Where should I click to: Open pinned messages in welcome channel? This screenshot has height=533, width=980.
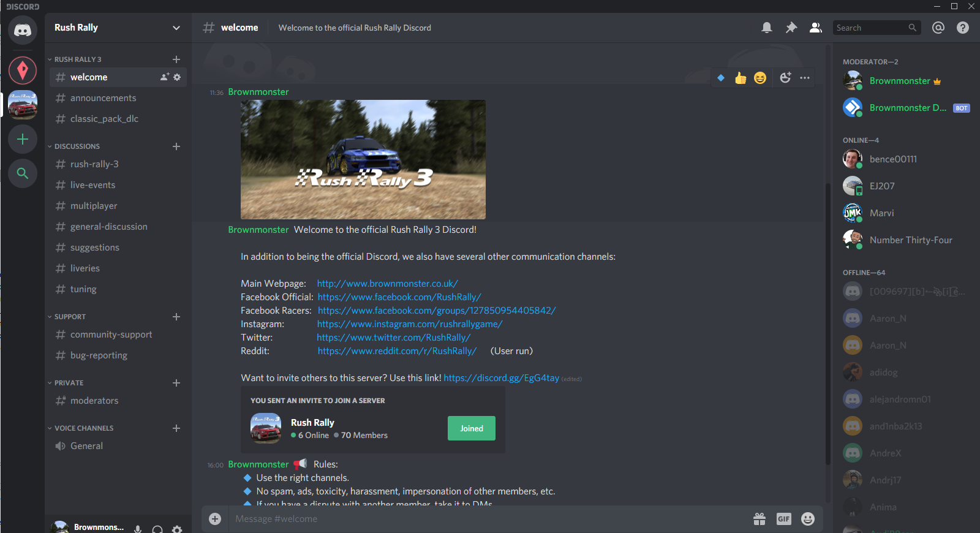[x=791, y=28]
